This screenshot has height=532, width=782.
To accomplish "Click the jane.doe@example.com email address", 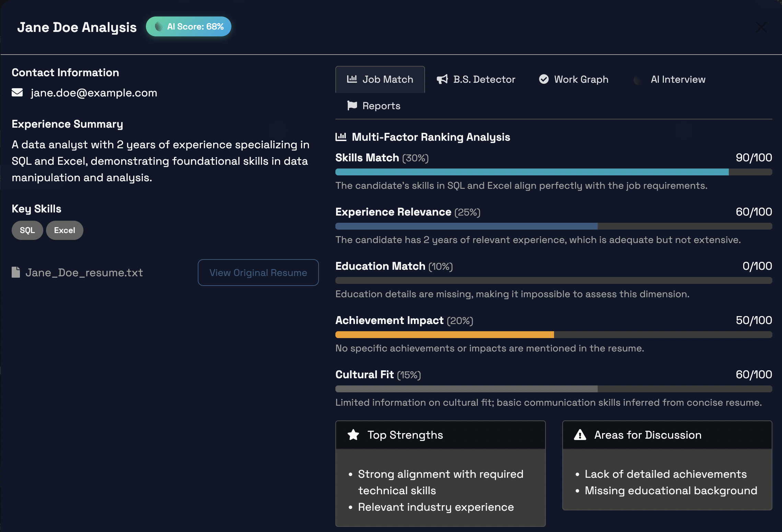I will tap(94, 93).
